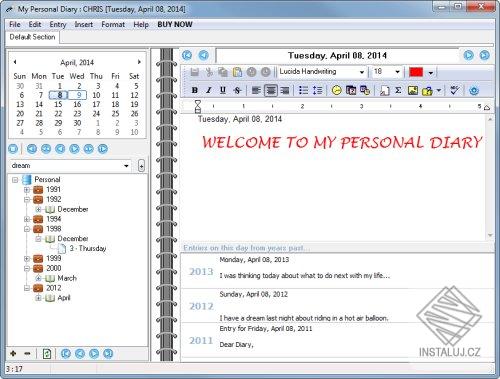Click the last blue arrow icon below the tree

pyautogui.click(x=108, y=353)
